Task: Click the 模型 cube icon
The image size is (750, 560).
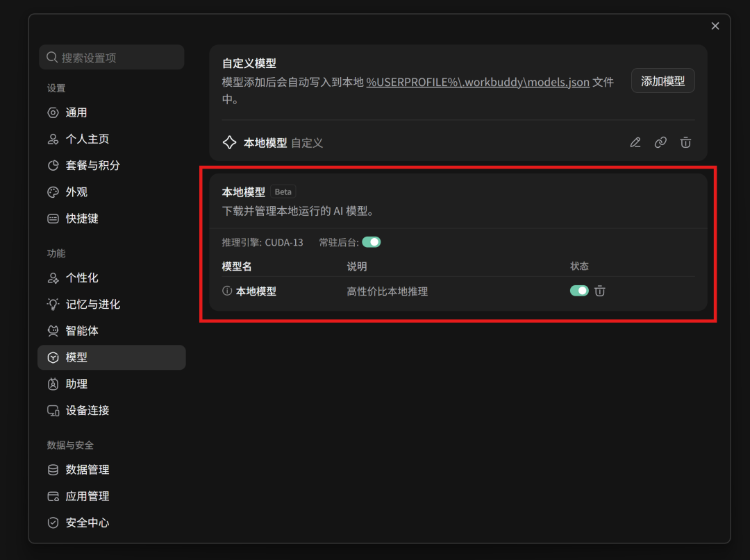Action: tap(53, 357)
